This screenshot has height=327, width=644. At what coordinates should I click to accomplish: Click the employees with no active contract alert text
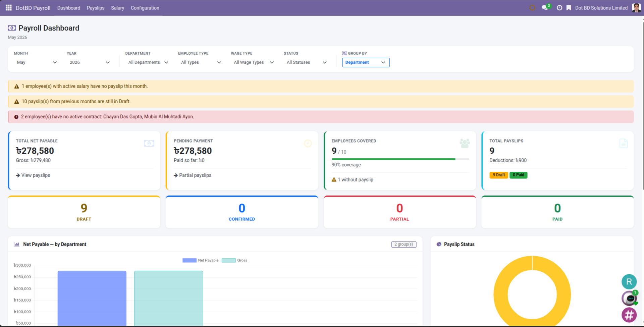pyautogui.click(x=107, y=117)
